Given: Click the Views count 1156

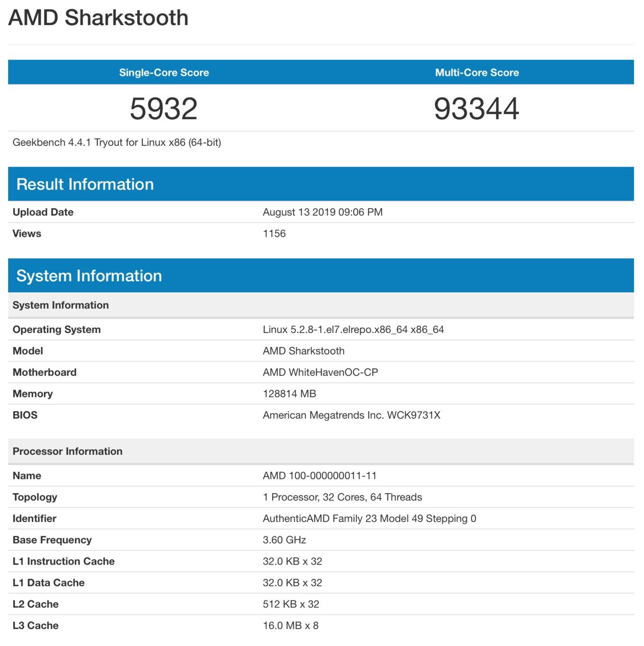Looking at the screenshot, I should point(274,233).
